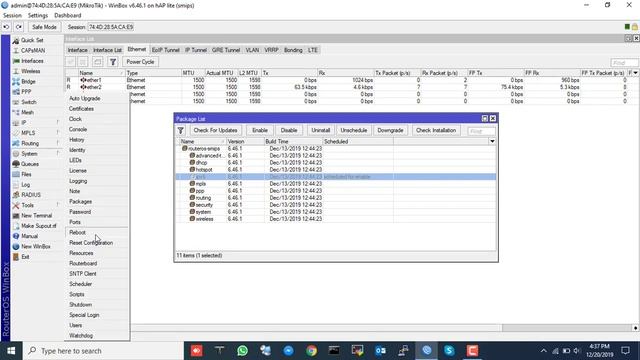Open Outlook from the taskbar
Image resolution: width=640 pixels, height=360 pixels.
380,351
